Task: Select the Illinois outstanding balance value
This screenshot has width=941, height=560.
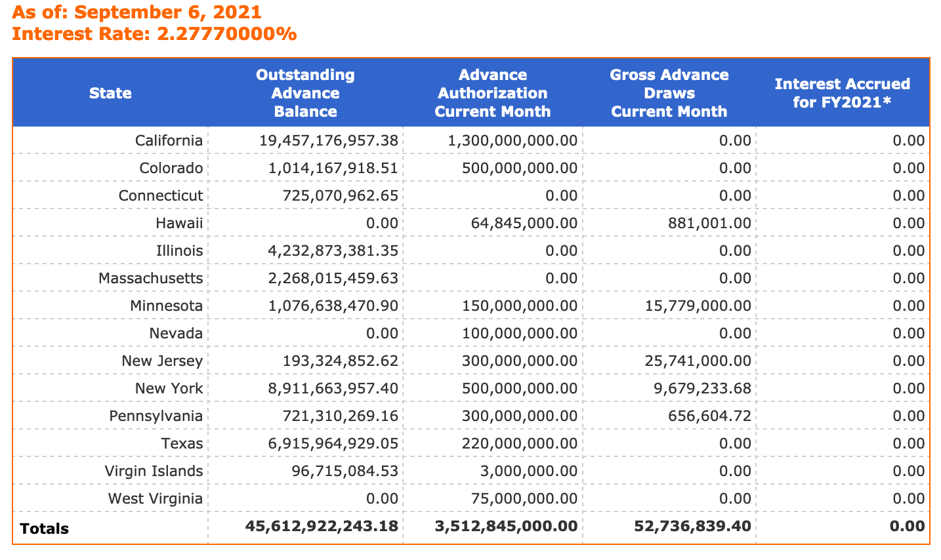Action: [333, 250]
